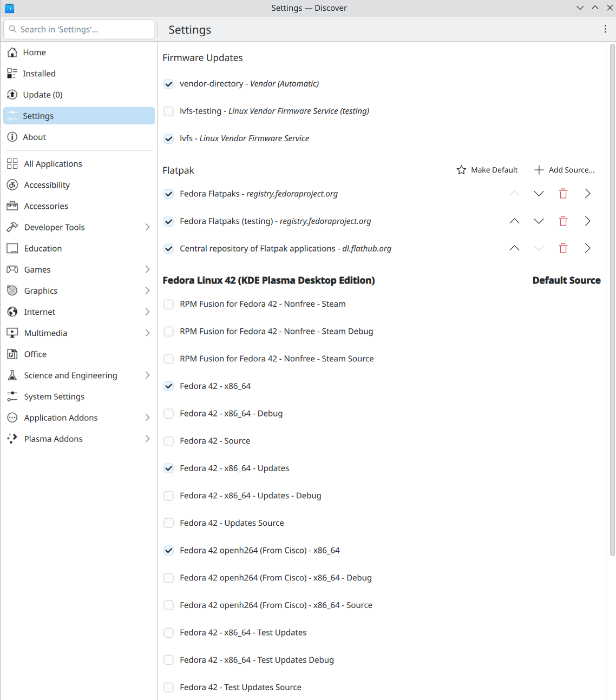Viewport: 616px width, 700px height.
Task: Delete the Fedora Flatpaks registry source
Action: 563,194
